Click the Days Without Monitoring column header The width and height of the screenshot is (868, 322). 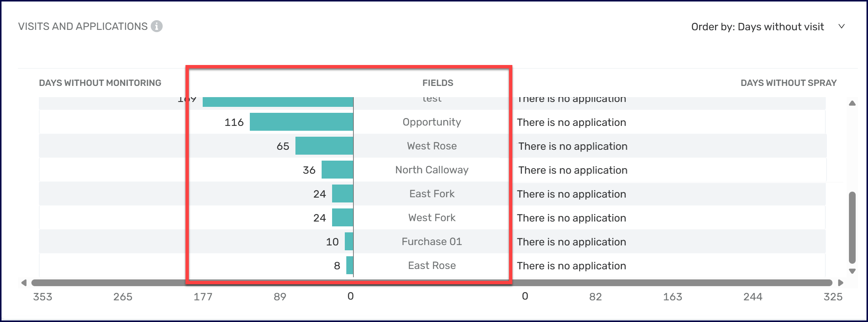pyautogui.click(x=100, y=83)
